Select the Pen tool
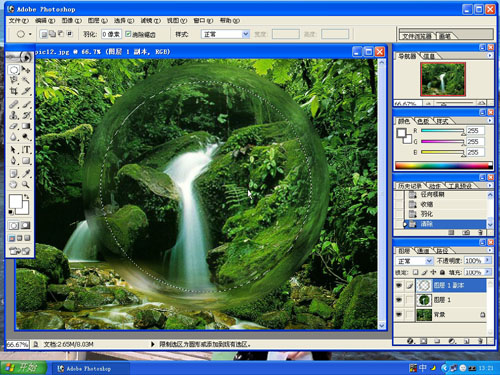The width and height of the screenshot is (500, 375). coord(14,161)
